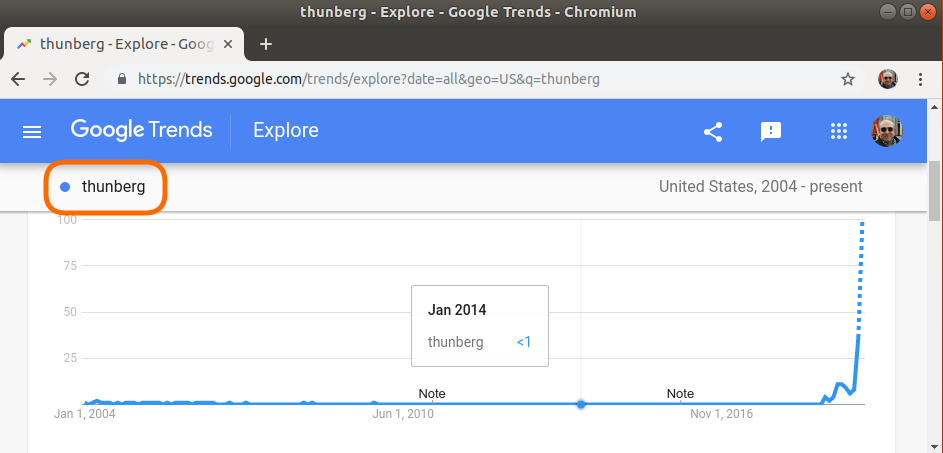Go back to the previous page
This screenshot has height=453, width=943.
click(18, 79)
